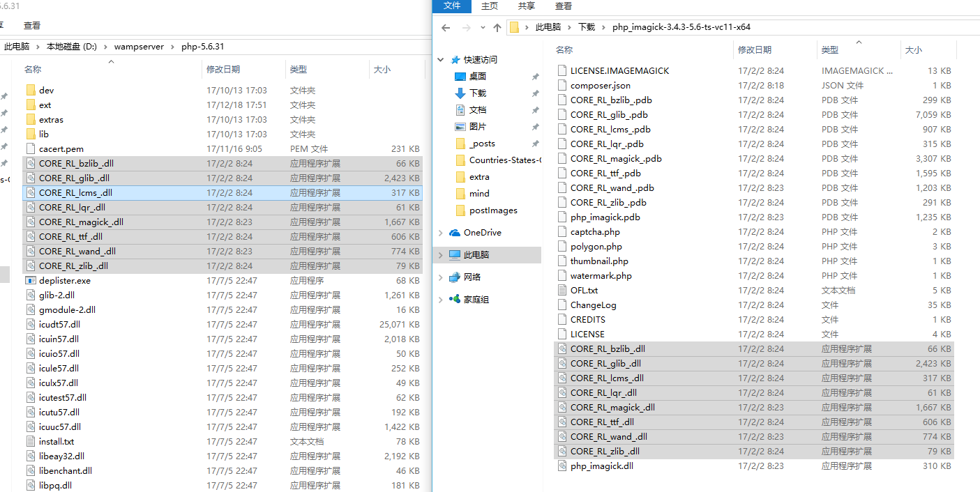Click the forward arrow in right Explorer window
The image size is (980, 492).
pyautogui.click(x=465, y=27)
